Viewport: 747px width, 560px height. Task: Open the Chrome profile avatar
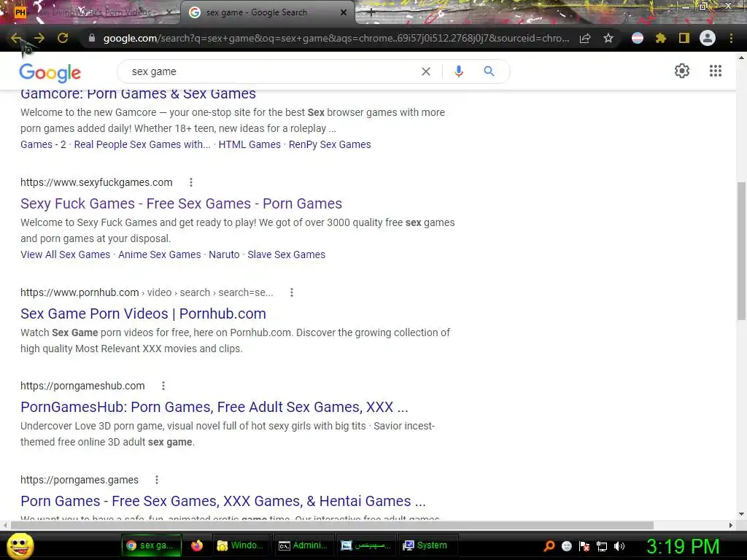point(708,38)
